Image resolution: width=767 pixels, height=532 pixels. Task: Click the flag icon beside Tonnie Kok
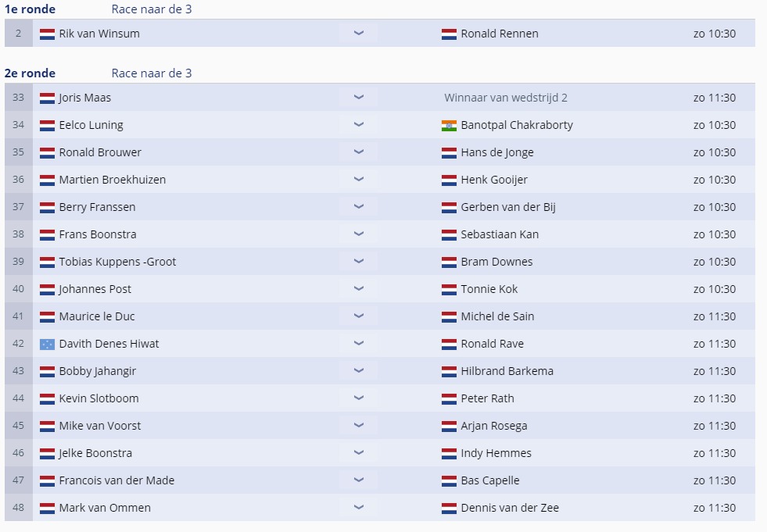tap(449, 290)
